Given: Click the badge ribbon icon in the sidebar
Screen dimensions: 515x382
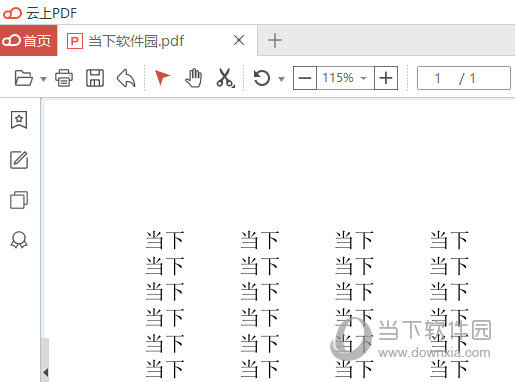Looking at the screenshot, I should click(19, 240).
